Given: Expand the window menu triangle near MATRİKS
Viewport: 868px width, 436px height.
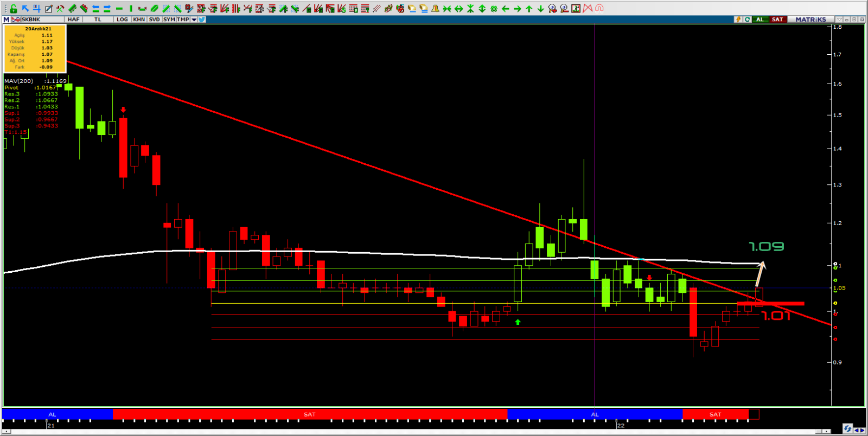Looking at the screenshot, I should coord(839,20).
